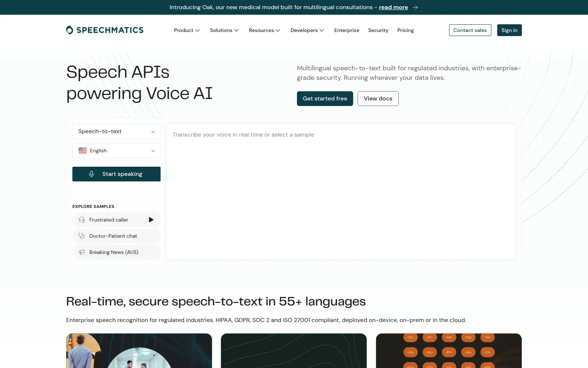The width and height of the screenshot is (588, 368).
Task: Select the Doctor-Patient chat sample
Action: (x=116, y=236)
